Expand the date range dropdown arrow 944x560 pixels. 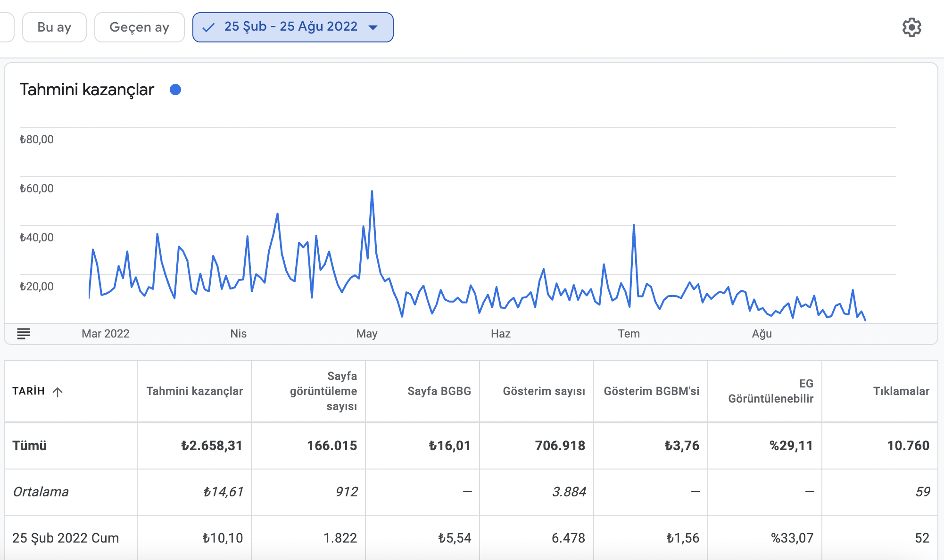click(x=373, y=27)
